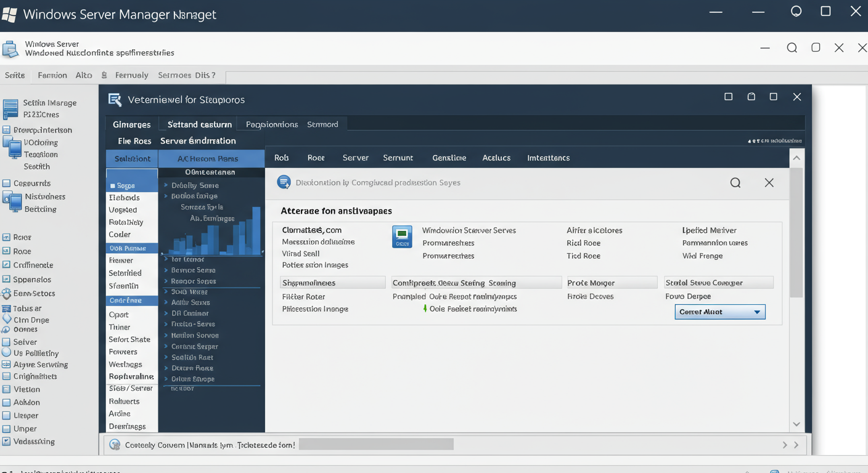The width and height of the screenshot is (868, 473).
Task: Expand the 'Nution Sorvoe' tree node
Action: click(x=166, y=336)
